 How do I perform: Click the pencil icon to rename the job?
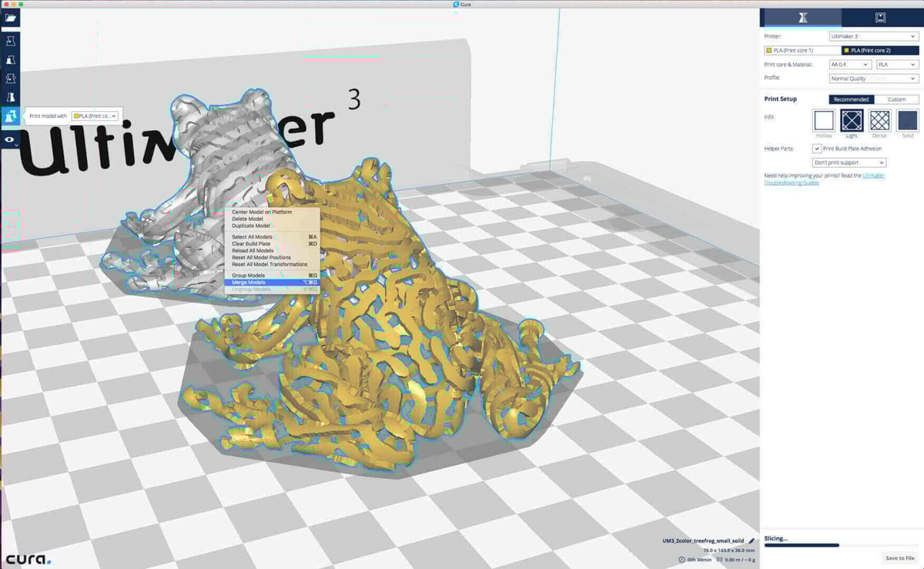pos(752,541)
